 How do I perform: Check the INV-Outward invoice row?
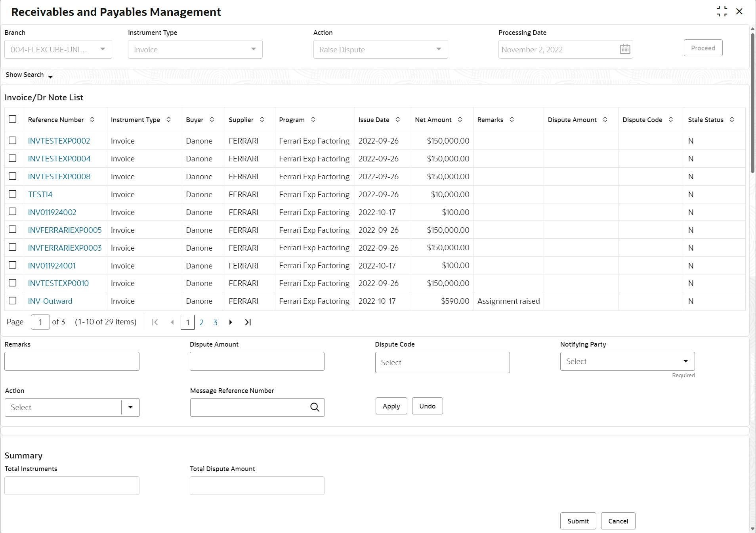point(13,301)
